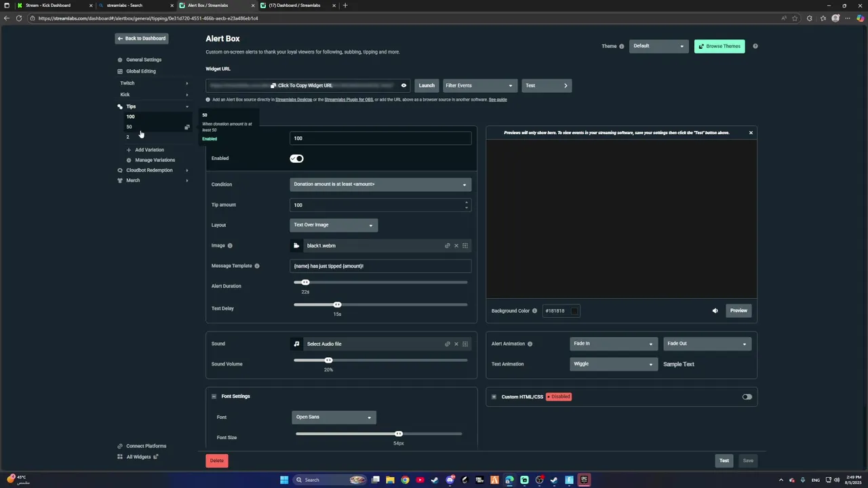
Task: Open the Fade In animation dropdown
Action: (614, 344)
